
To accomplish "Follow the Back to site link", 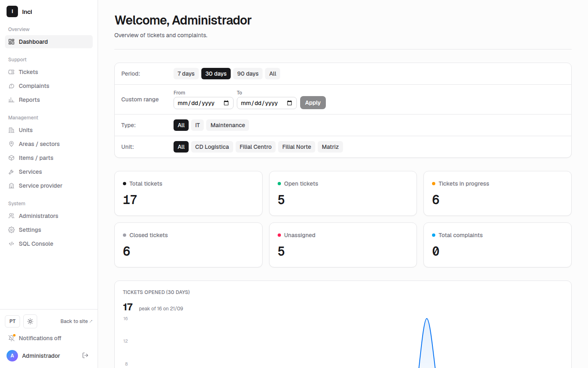I will tap(76, 321).
